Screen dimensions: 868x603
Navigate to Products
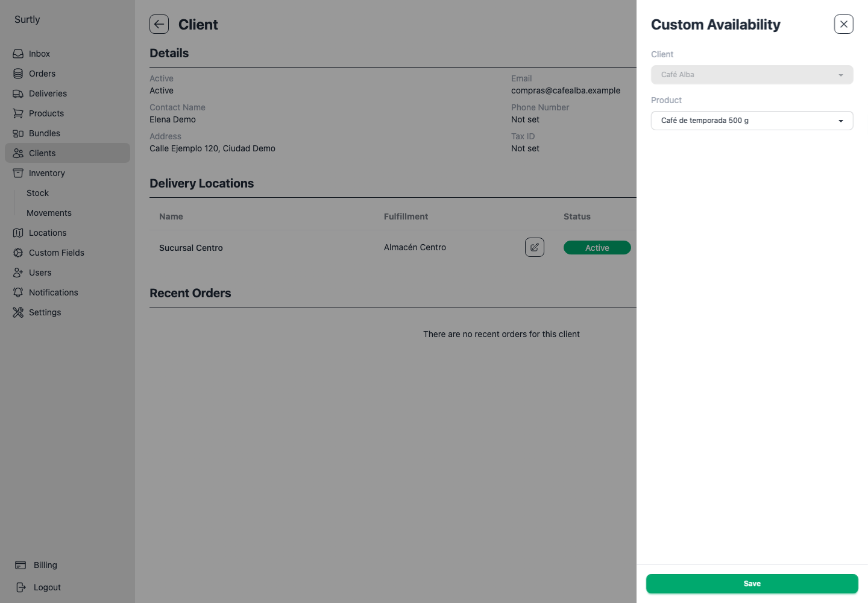[x=68, y=113]
